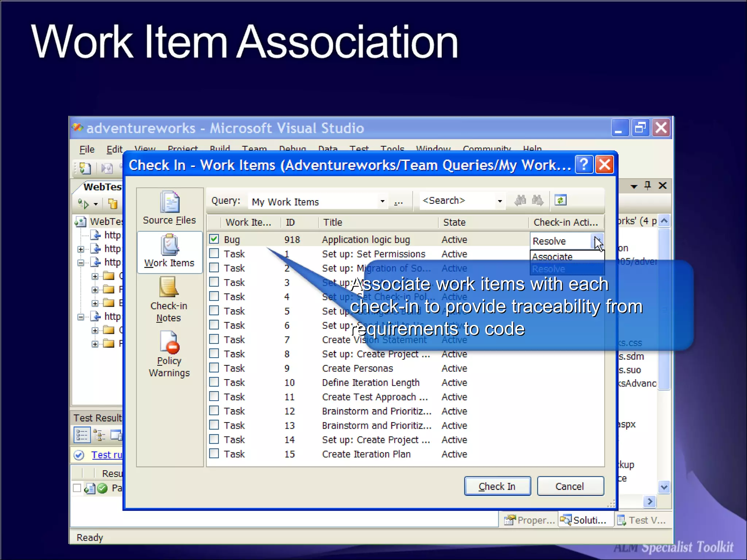Sort by the Check-in Action column header

(566, 222)
